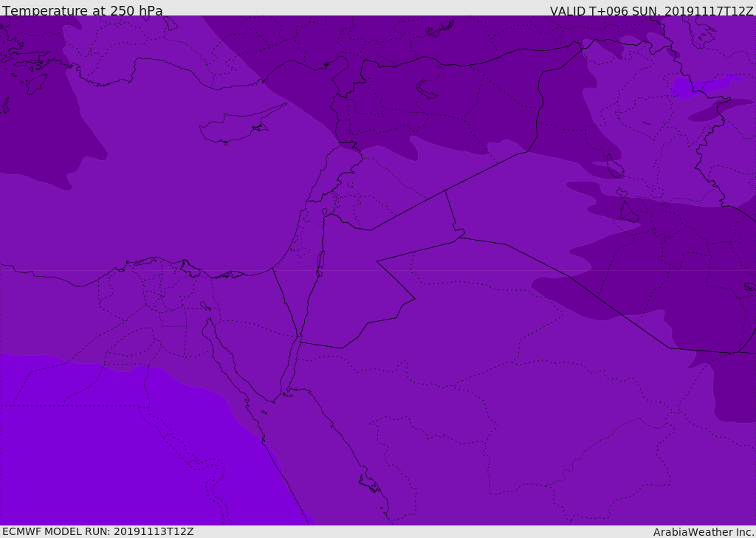Click the 'ArabiaWeather Inc' credit text
The image size is (756, 538).
pos(703,532)
